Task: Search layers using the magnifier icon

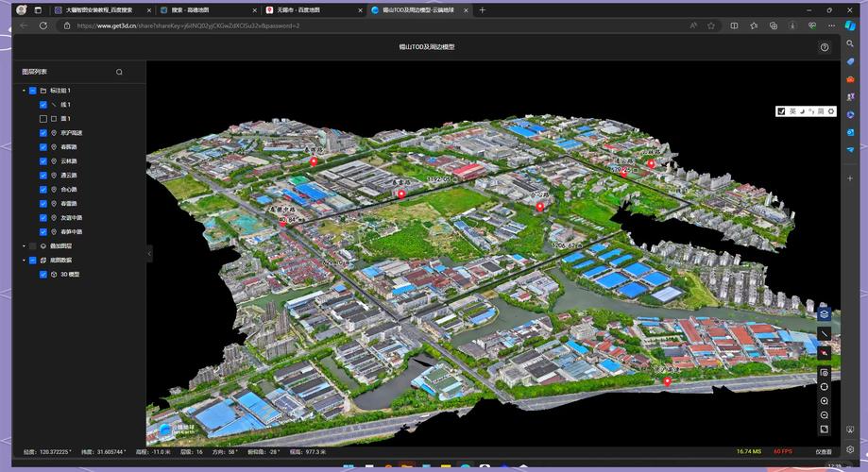Action: (119, 72)
